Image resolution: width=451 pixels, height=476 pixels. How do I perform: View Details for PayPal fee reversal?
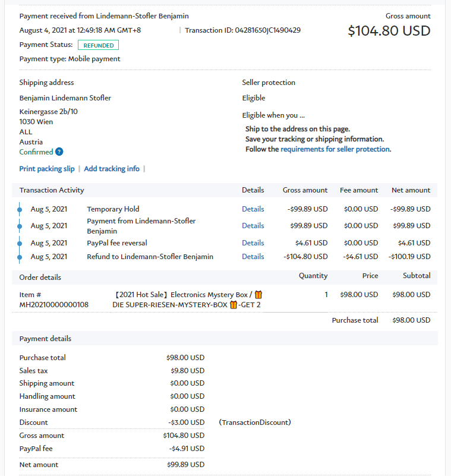point(253,243)
